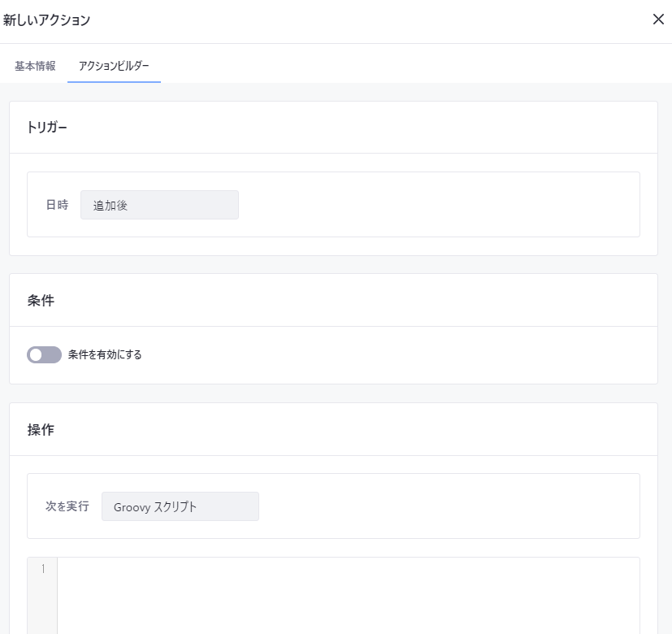This screenshot has width=672, height=634.
Task: Focus the Groovy script code editor
Action: coord(348,593)
